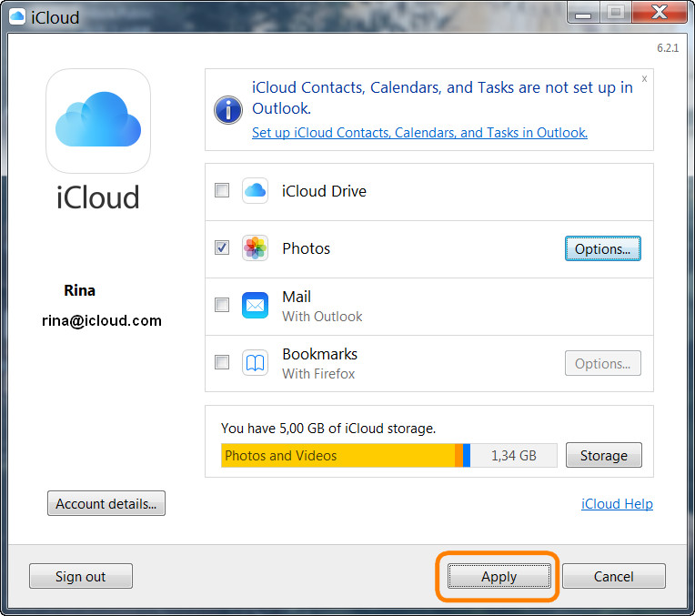The height and width of the screenshot is (616, 695).
Task: Dismiss the Outlook setup notice banner
Action: pyautogui.click(x=644, y=78)
